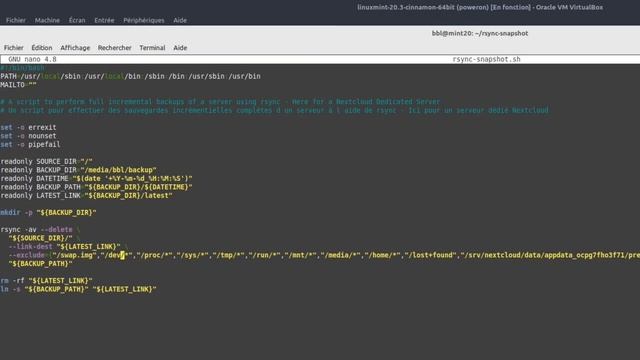Open VirtualBox Machine menu
The height and width of the screenshot is (360, 640).
(47, 20)
